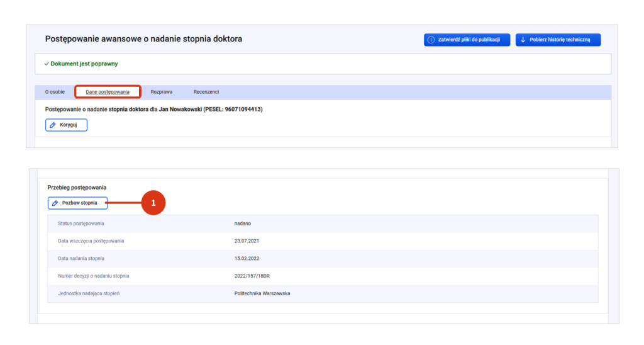Click the pencil icon on Pozbaw stopnia button
Viewport: 644px width, 345px height.
[x=55, y=203]
